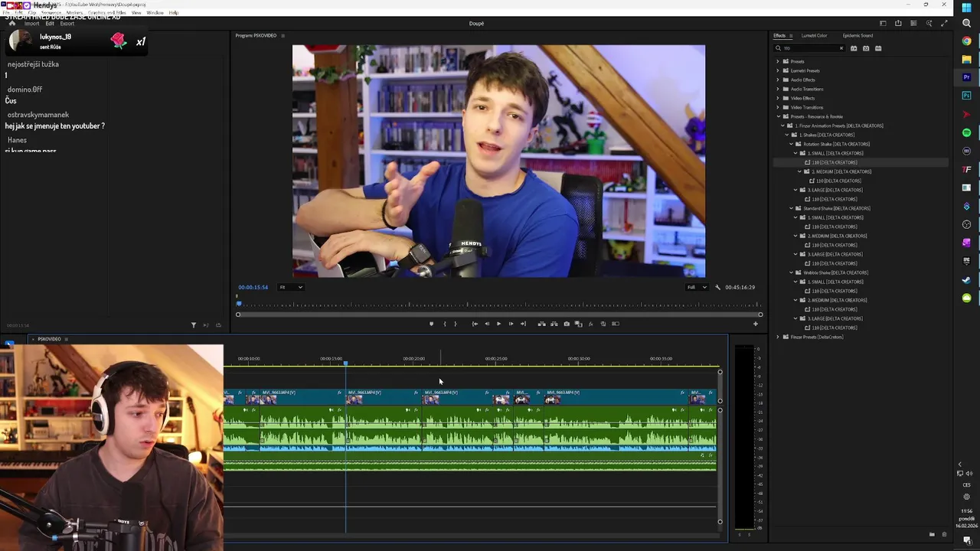Screen dimensions: 980x551
Task: Click the current timecode 00:00:15:54
Action: [x=253, y=287]
